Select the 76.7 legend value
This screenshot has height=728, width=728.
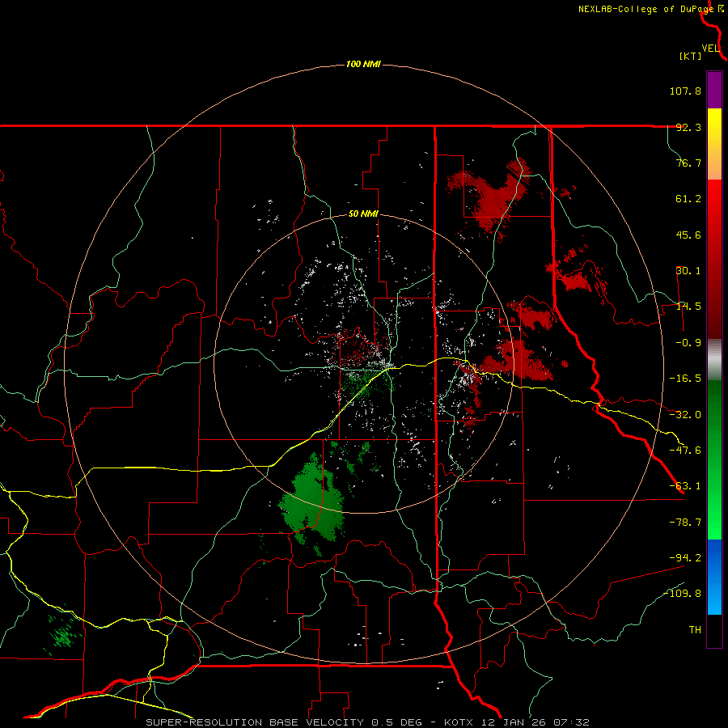click(688, 163)
